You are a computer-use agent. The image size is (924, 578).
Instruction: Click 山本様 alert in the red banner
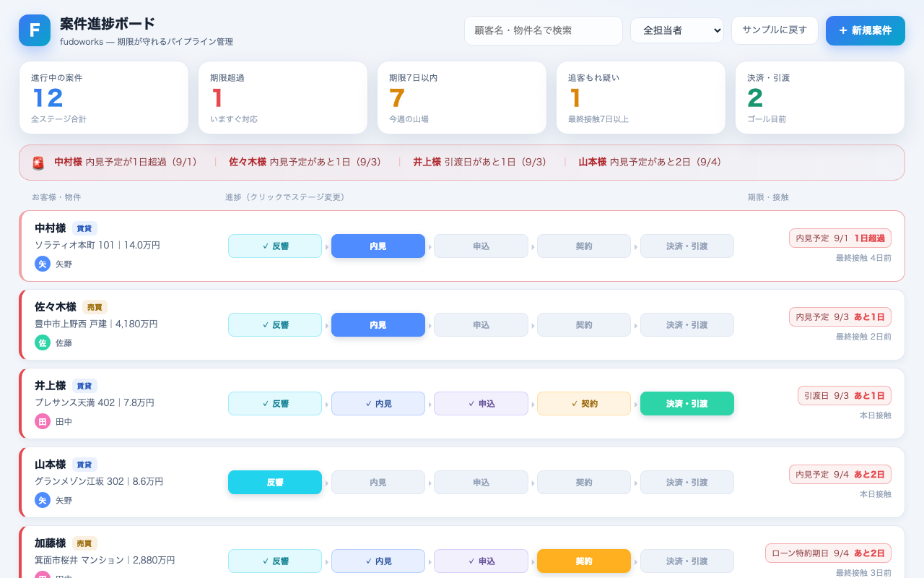pos(650,163)
